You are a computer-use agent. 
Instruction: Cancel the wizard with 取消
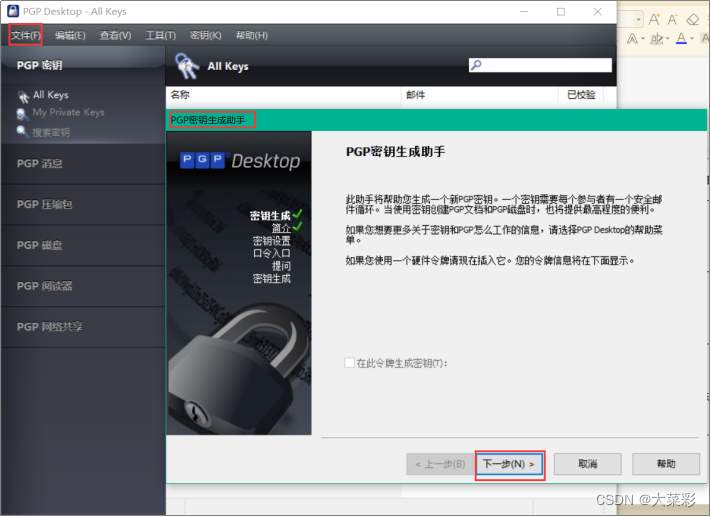click(x=588, y=464)
